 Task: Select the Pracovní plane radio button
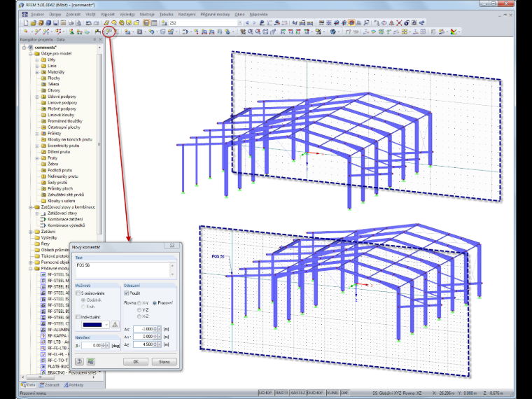pyautogui.click(x=155, y=303)
